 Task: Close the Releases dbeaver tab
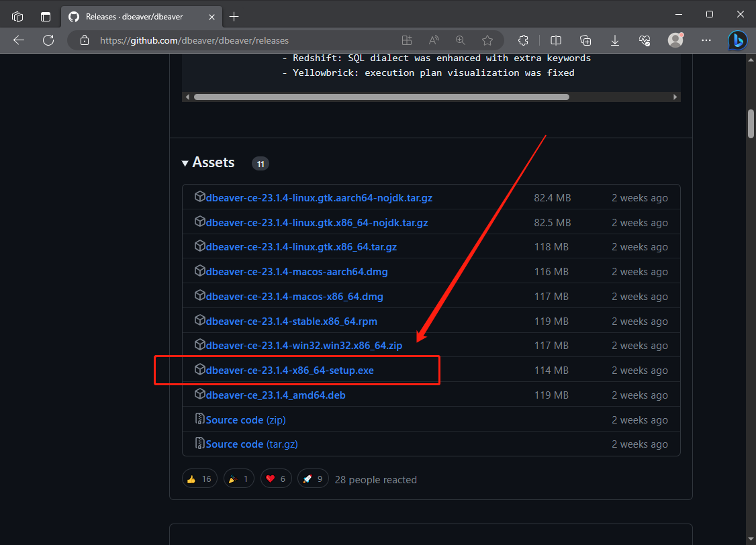coord(211,17)
